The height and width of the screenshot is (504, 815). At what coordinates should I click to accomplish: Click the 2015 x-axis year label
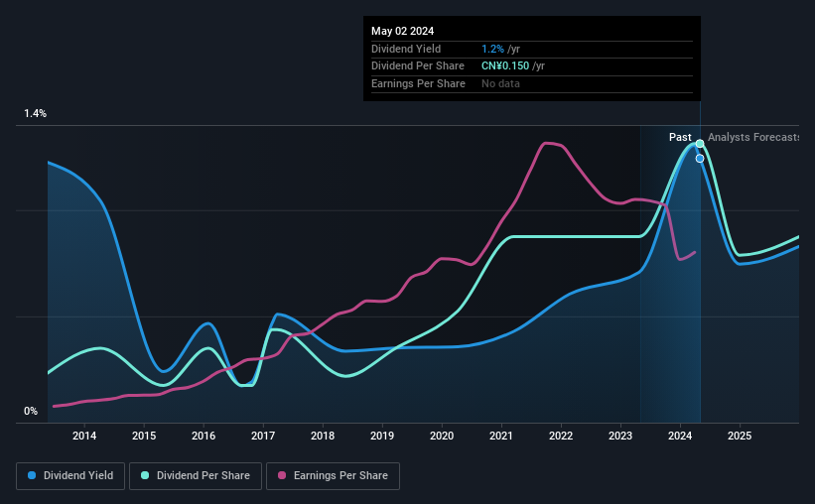144,436
